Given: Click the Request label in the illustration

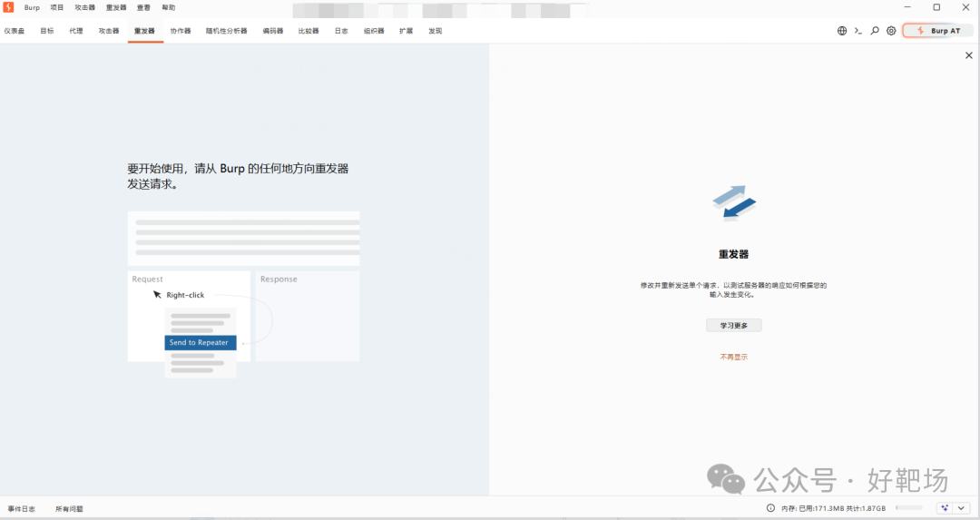Looking at the screenshot, I should pyautogui.click(x=148, y=280).
